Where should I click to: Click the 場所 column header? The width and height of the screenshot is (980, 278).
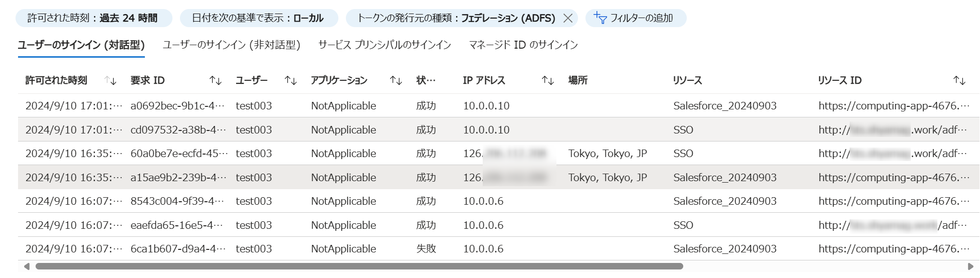click(x=578, y=80)
